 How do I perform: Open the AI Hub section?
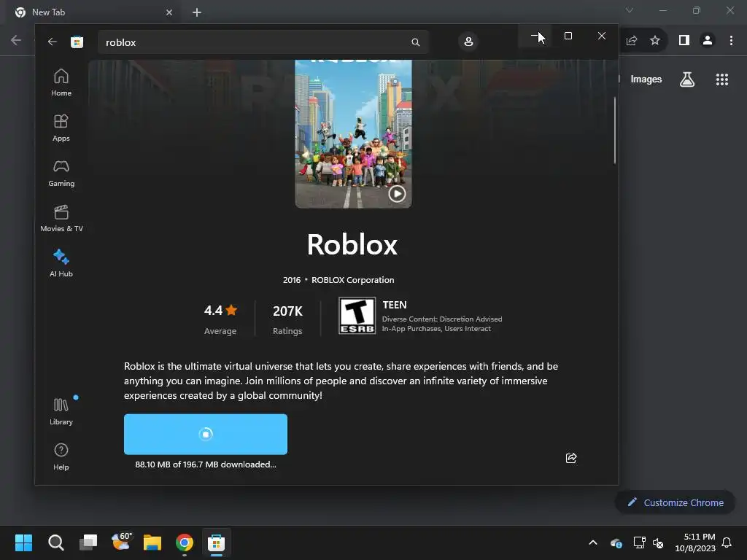(61, 263)
